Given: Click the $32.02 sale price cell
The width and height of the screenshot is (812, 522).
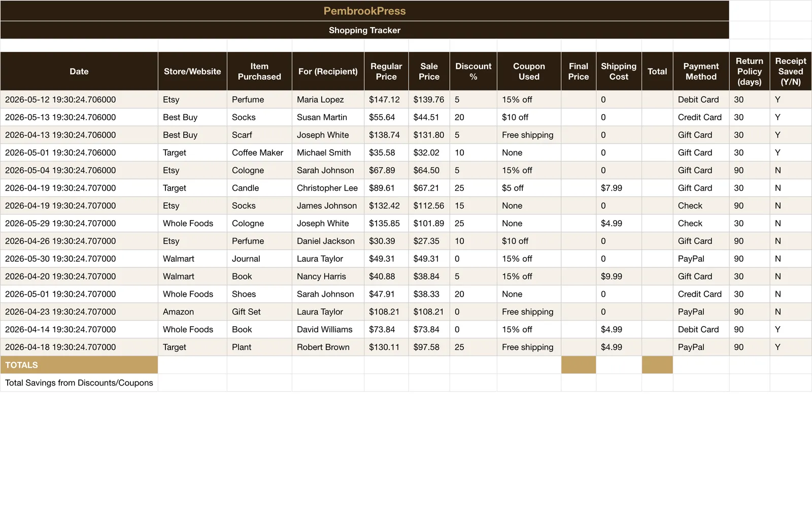Looking at the screenshot, I should click(429, 153).
